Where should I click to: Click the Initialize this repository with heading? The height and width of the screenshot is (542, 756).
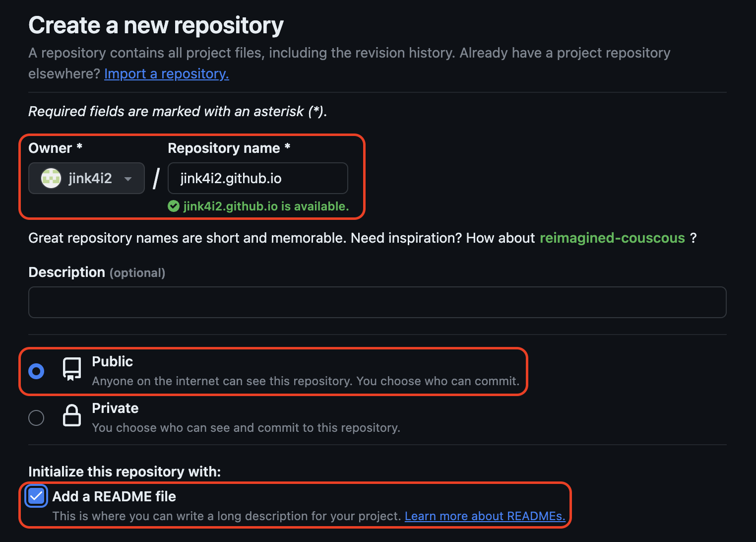(124, 472)
